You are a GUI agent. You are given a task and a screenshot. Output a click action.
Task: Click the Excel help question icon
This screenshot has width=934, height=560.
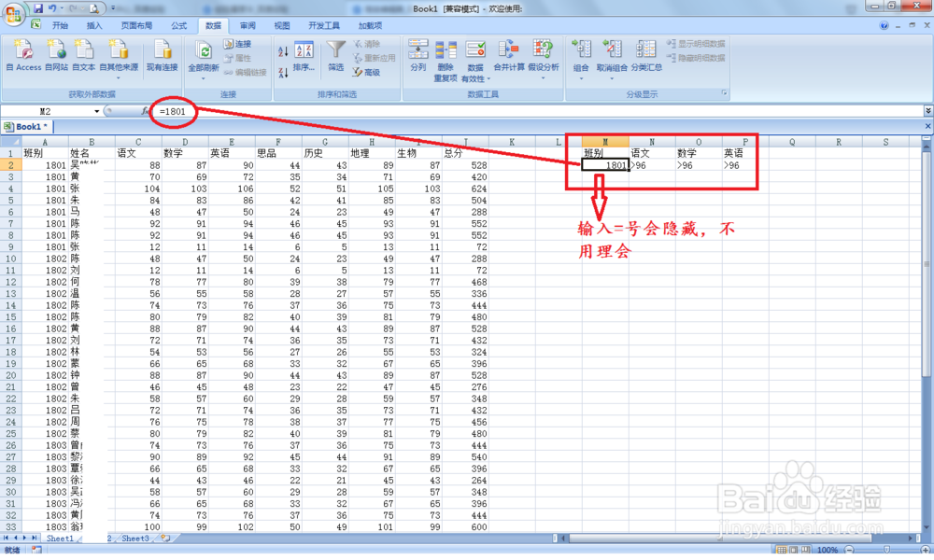884,25
